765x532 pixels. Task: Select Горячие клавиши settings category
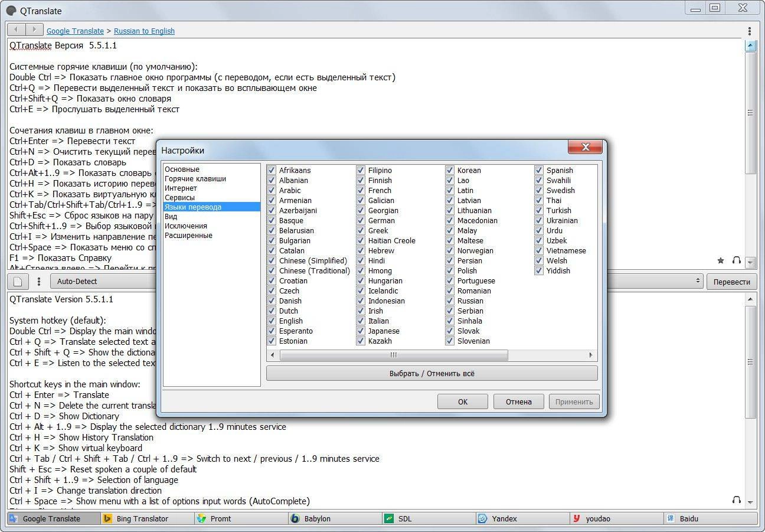tap(195, 178)
